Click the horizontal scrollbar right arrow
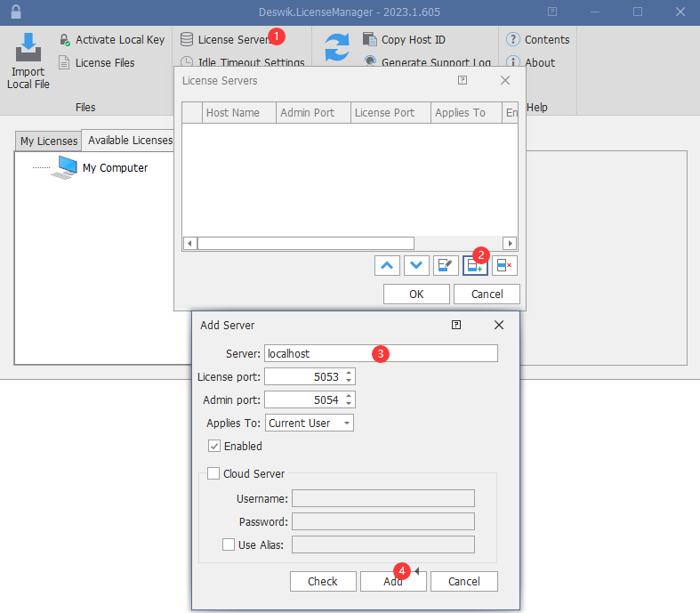 (x=510, y=243)
